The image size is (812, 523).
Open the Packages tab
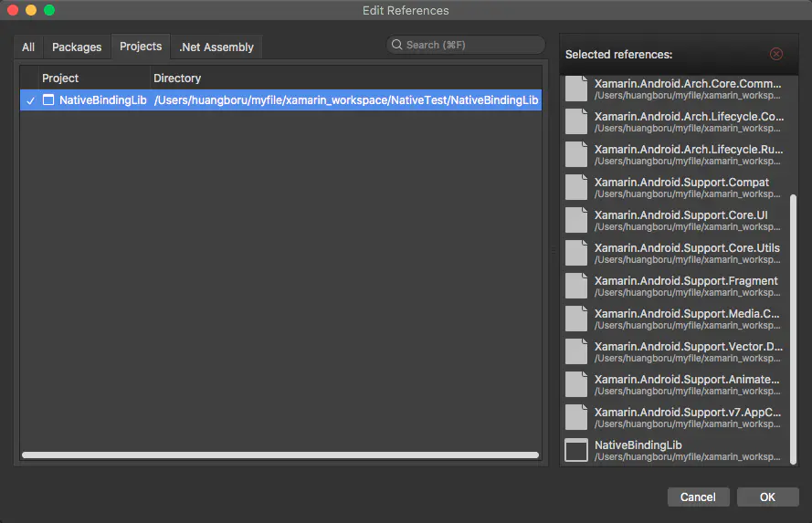tap(77, 47)
